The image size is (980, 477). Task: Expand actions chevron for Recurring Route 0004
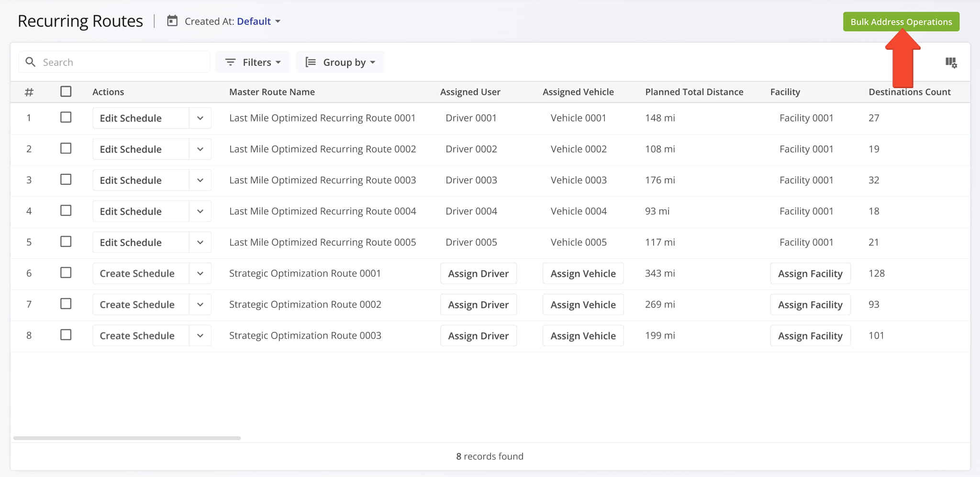click(200, 212)
